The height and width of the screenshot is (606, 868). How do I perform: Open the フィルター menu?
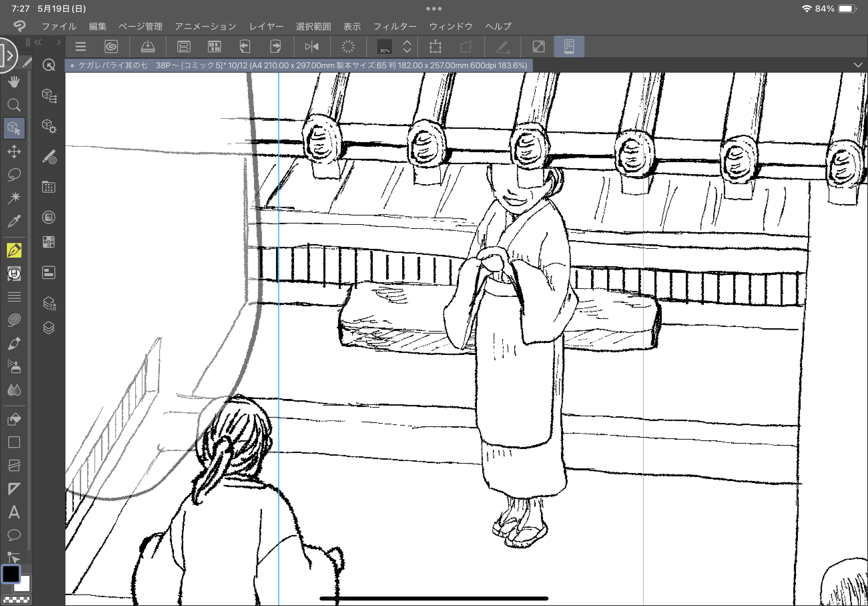(x=395, y=27)
